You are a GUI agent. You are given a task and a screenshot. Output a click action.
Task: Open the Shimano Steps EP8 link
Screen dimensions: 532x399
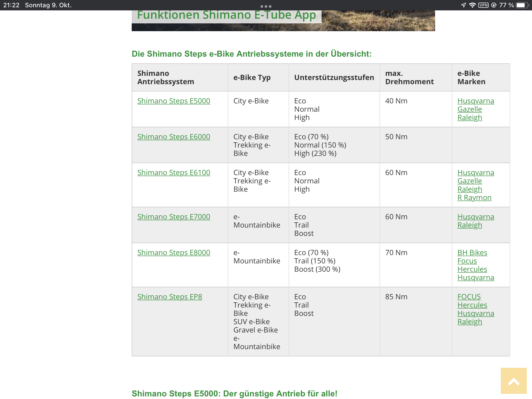tap(170, 297)
